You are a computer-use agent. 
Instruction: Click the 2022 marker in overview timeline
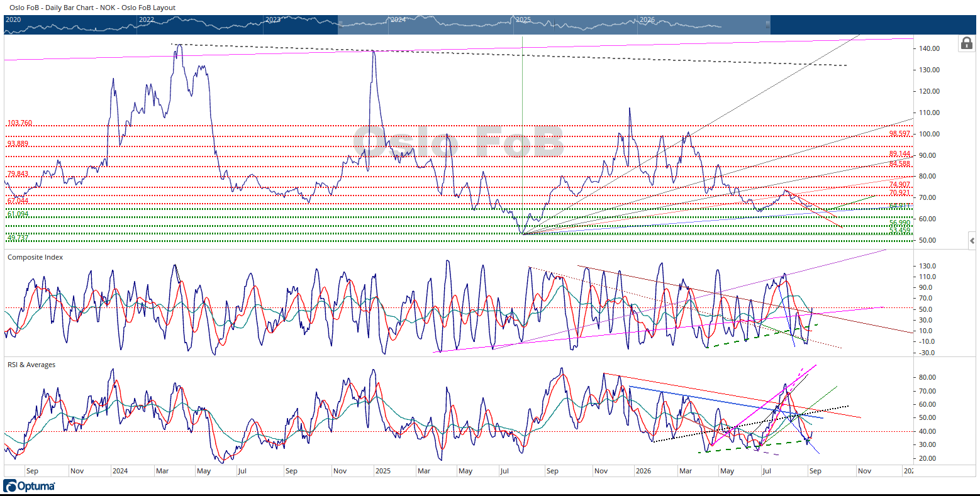[146, 20]
